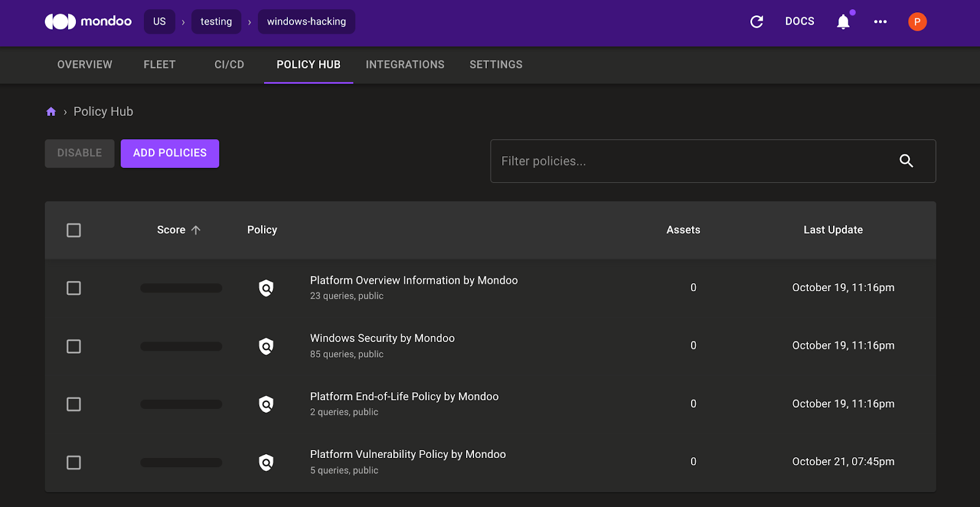Click '23 queries, public' text
980x507 pixels.
point(347,295)
